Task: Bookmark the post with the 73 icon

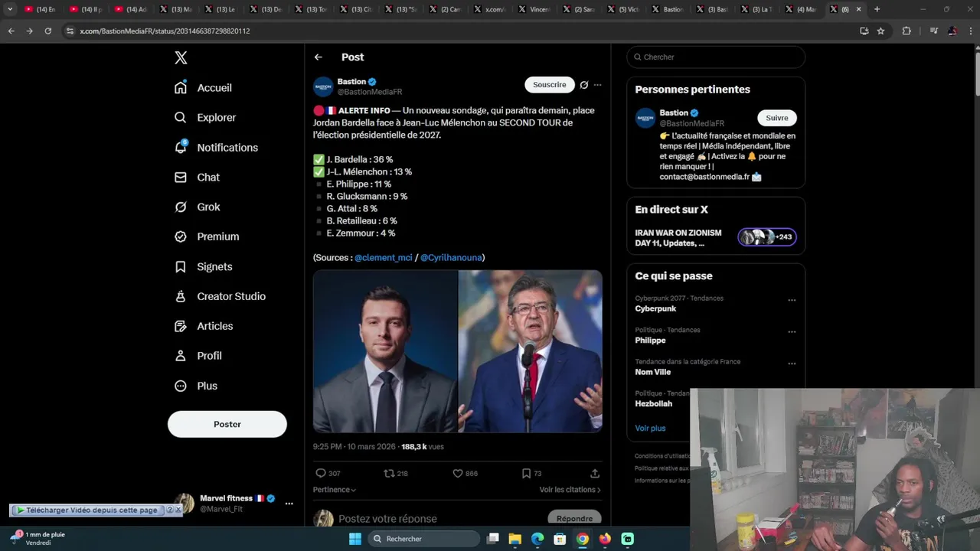Action: pos(531,474)
